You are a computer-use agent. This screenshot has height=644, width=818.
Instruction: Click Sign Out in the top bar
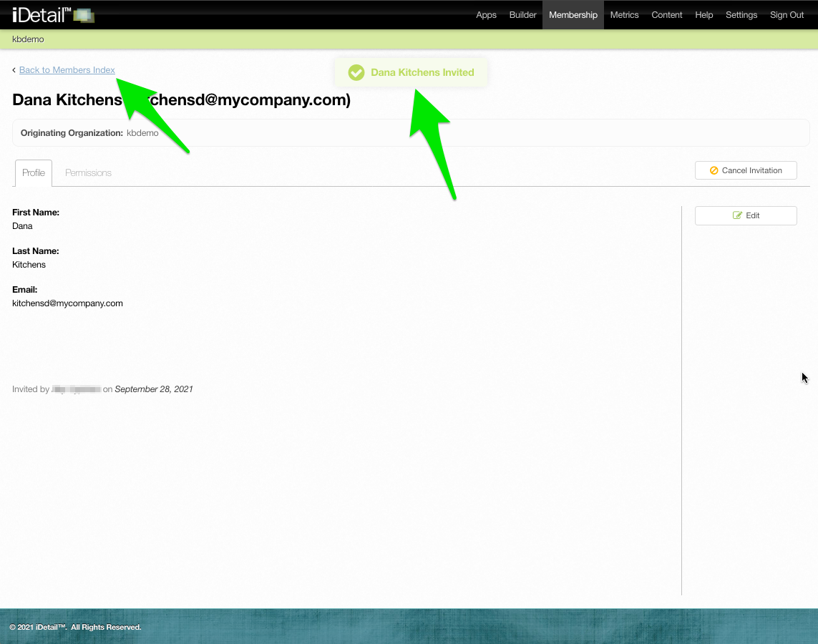pyautogui.click(x=787, y=14)
